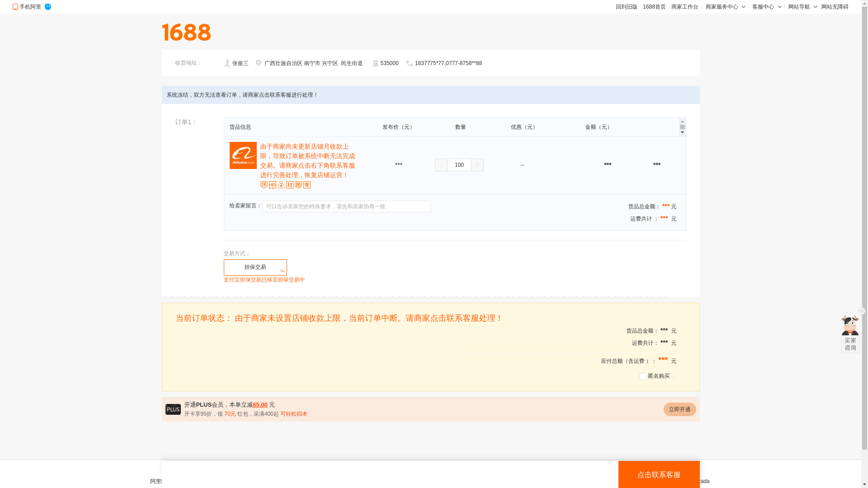Open 1688首页 link

point(654,7)
